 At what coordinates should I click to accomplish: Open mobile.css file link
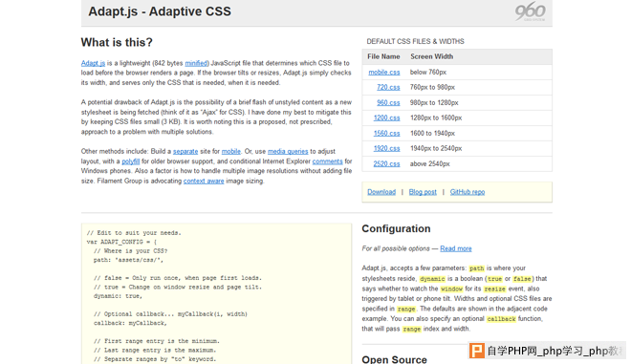[384, 72]
